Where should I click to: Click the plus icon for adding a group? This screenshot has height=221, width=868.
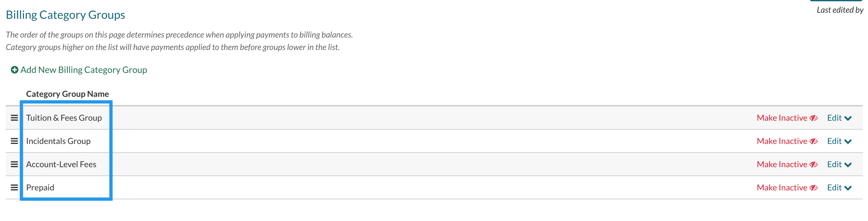tap(15, 70)
